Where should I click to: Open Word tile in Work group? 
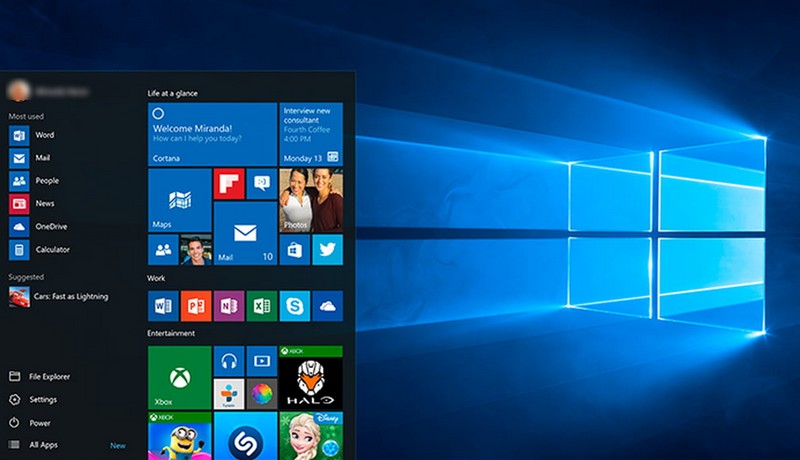pyautogui.click(x=163, y=306)
